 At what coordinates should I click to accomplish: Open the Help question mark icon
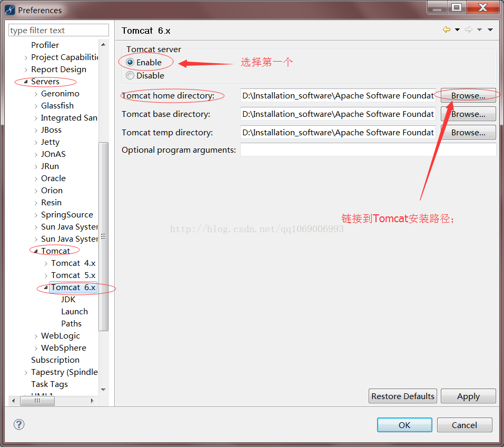[x=19, y=424]
